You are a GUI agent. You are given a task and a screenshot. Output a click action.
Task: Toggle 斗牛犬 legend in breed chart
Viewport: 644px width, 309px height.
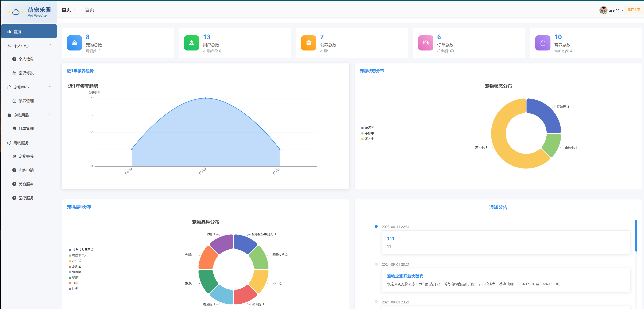(75, 261)
